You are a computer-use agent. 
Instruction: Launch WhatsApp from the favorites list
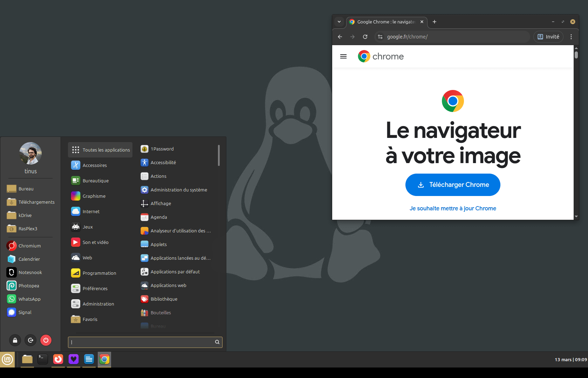[29, 299]
